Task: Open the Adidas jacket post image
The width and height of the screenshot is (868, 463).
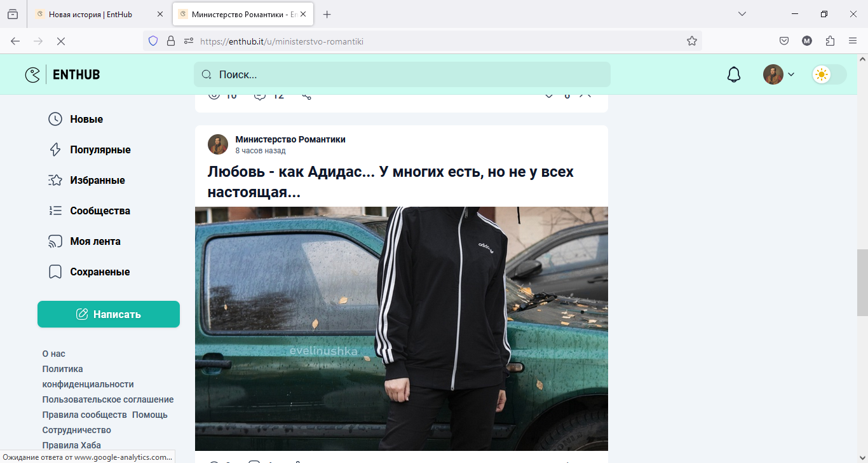Action: 402,329
